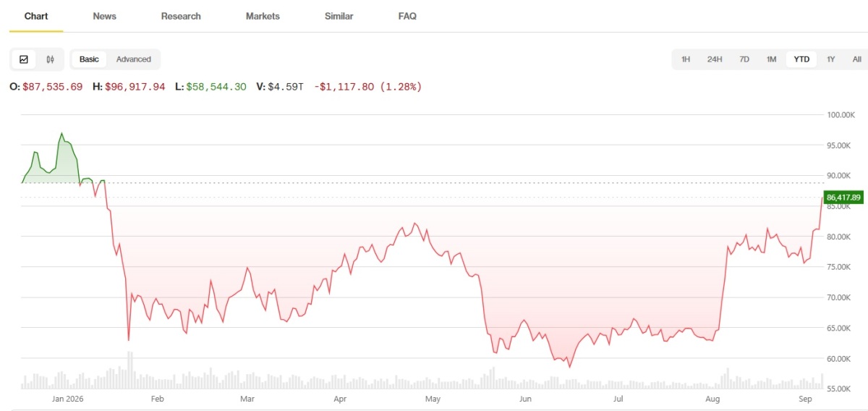Choose the 1M time range
Viewport: 868px width, 411px height.
click(x=772, y=59)
